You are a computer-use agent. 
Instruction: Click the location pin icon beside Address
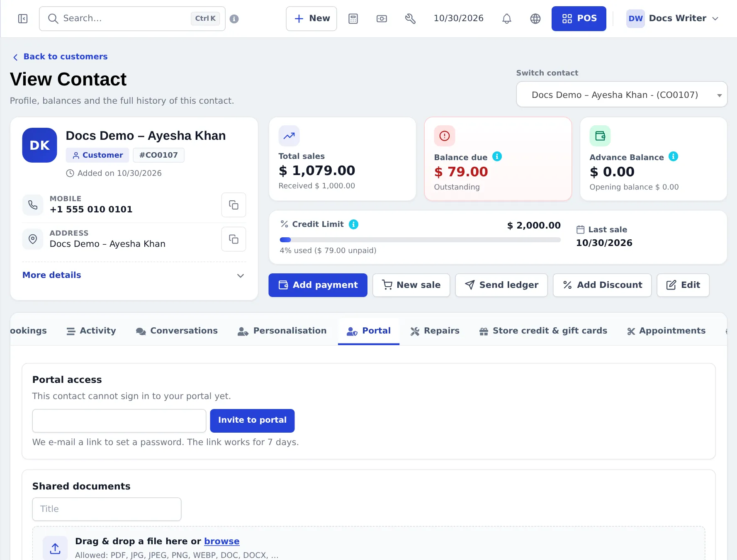[33, 239]
